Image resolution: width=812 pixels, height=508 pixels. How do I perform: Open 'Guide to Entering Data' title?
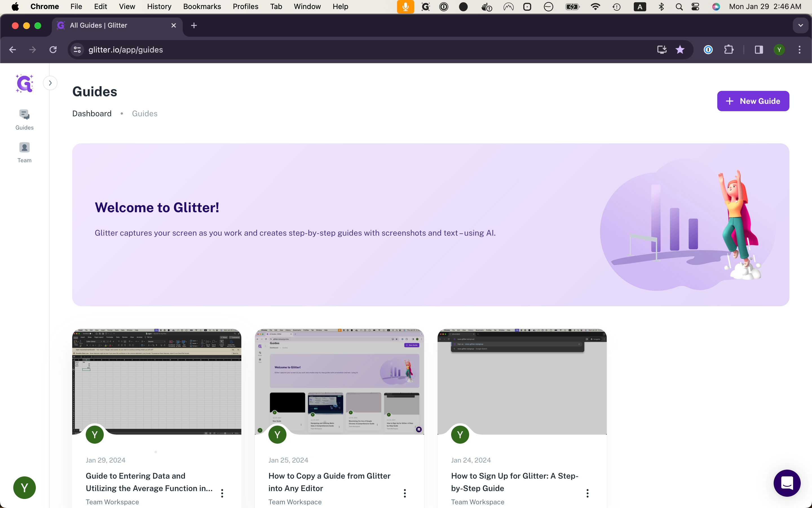pos(149,482)
